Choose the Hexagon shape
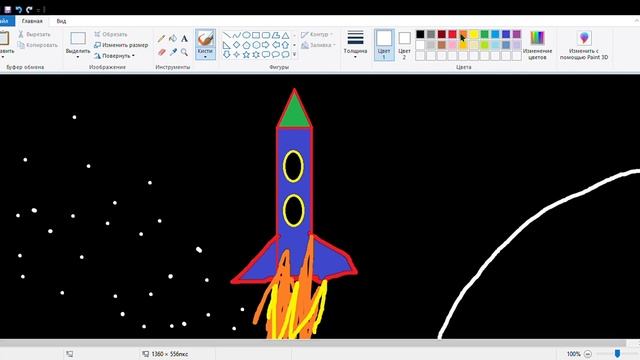Image resolution: width=640 pixels, height=360 pixels. [256, 45]
